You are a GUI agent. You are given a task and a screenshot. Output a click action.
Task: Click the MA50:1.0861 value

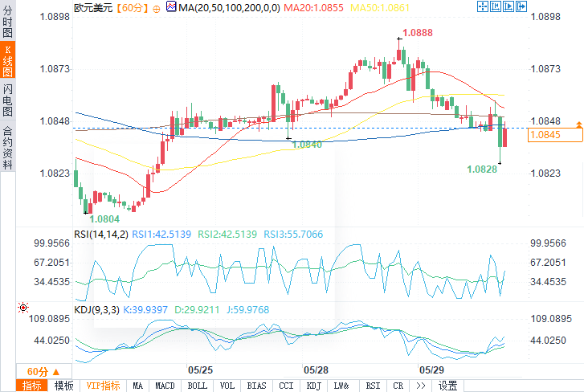380,8
